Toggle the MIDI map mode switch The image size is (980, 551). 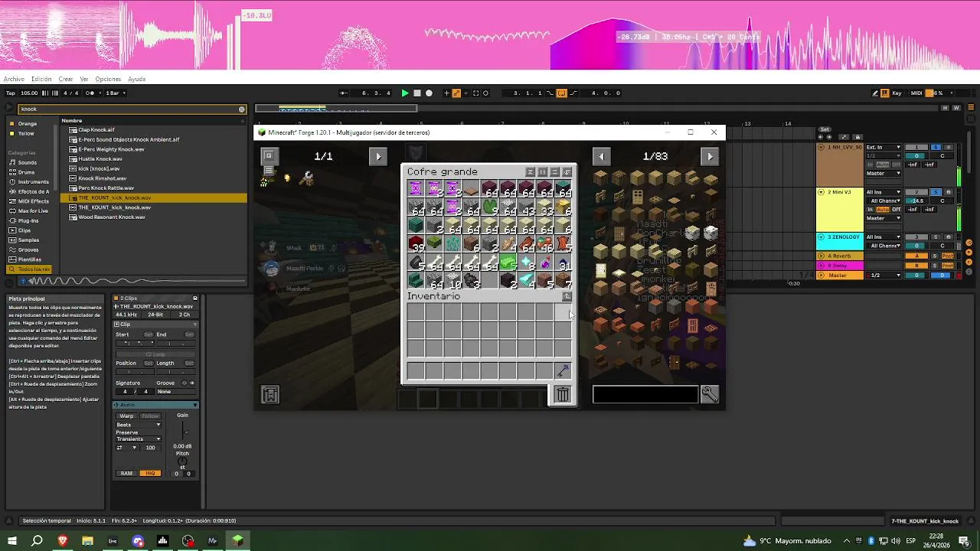[x=916, y=93]
